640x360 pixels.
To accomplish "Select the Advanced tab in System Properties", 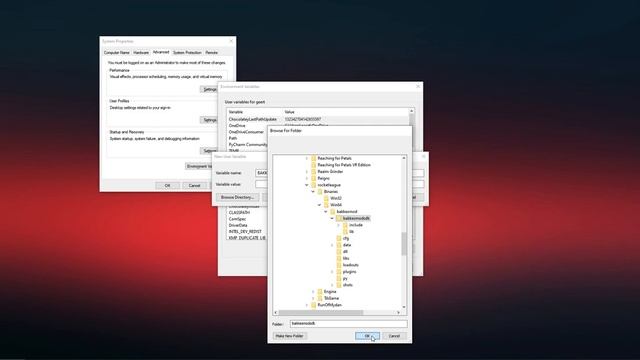I will point(161,52).
